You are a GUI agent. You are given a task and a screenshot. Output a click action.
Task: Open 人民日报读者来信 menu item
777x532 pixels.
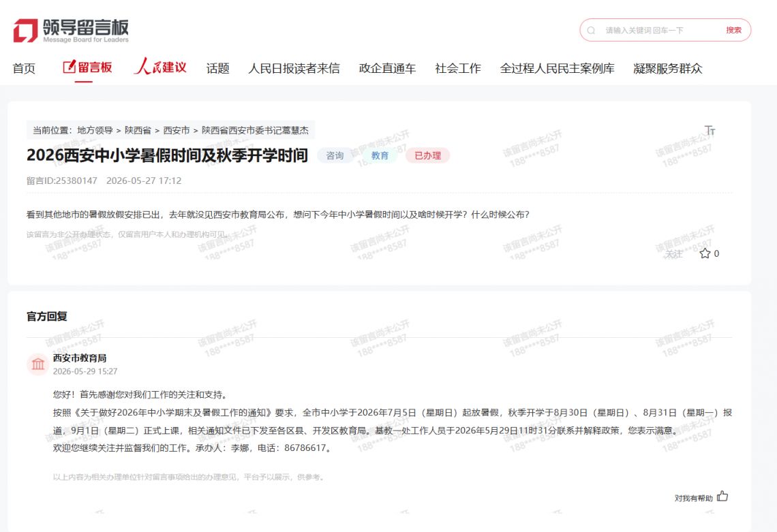click(294, 68)
